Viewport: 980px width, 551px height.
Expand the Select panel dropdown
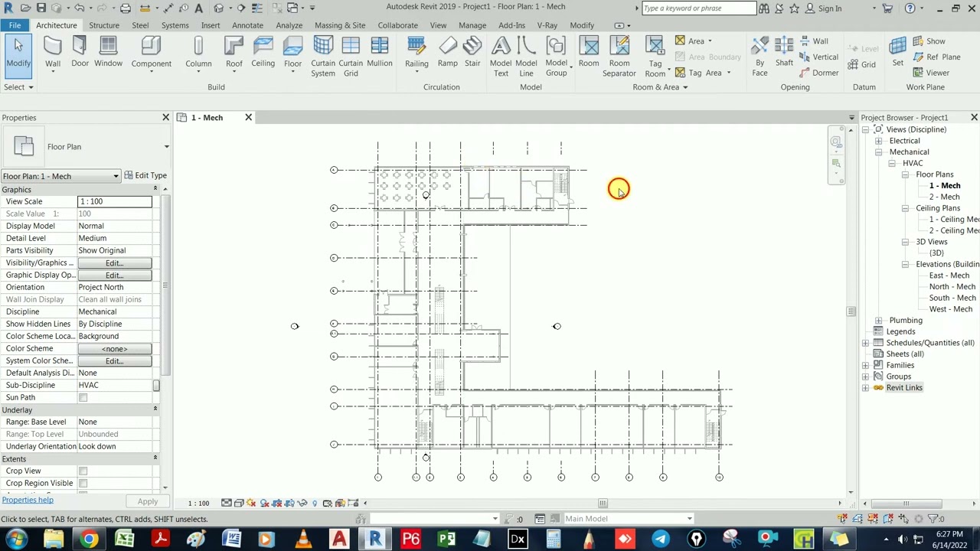tap(18, 87)
